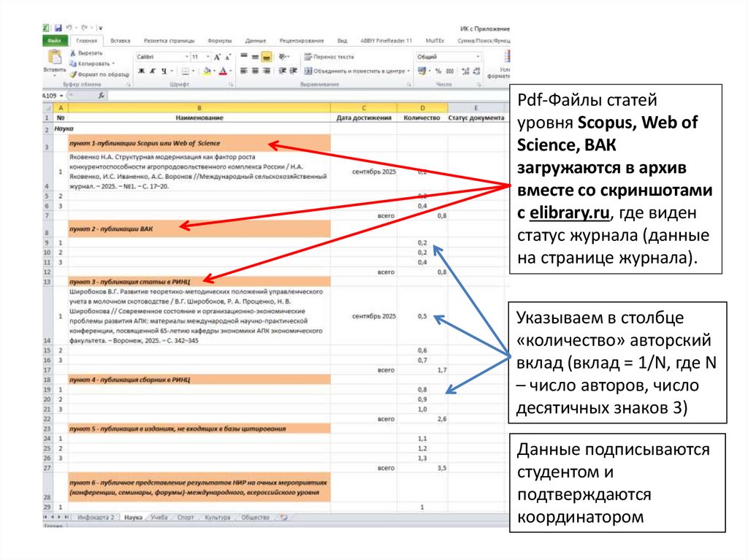This screenshot has width=748, height=560.
Task: Open the Учеба sheet tab
Action: coord(159,518)
